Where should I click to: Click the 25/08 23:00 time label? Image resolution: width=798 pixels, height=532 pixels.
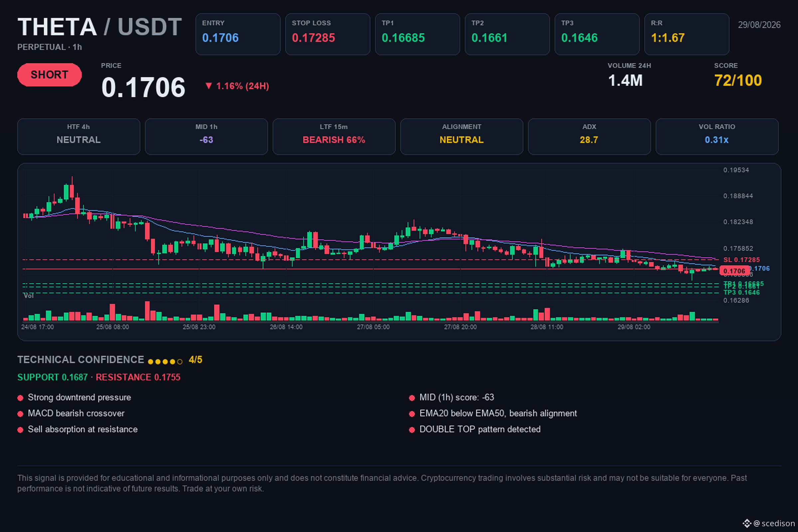tap(199, 327)
